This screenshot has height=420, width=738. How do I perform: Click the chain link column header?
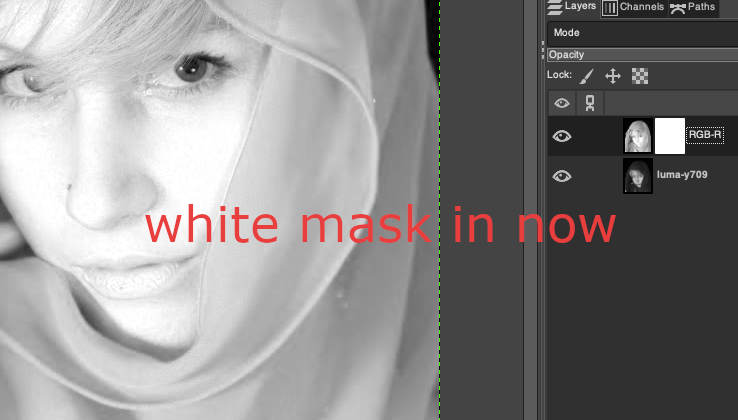pos(588,103)
